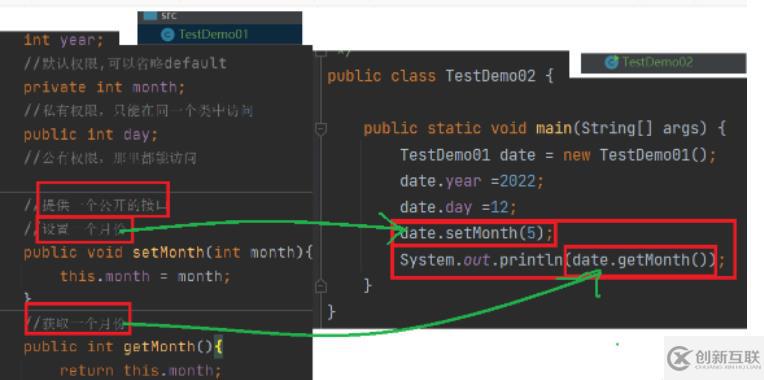The width and height of the screenshot is (764, 380).
Task: Click the new TestDemo01() constructor call
Action: 640,155
